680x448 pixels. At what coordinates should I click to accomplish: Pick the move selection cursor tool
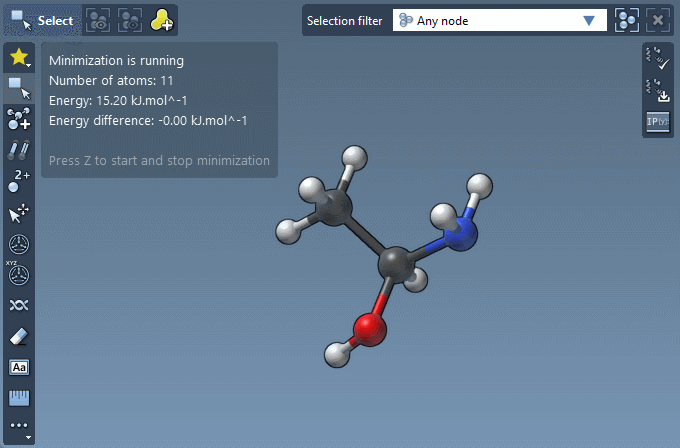19,212
